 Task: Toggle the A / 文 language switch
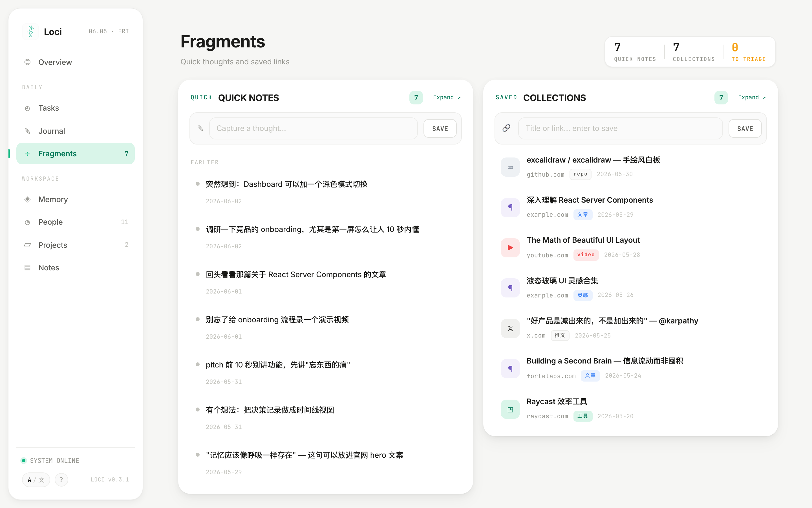pos(36,480)
